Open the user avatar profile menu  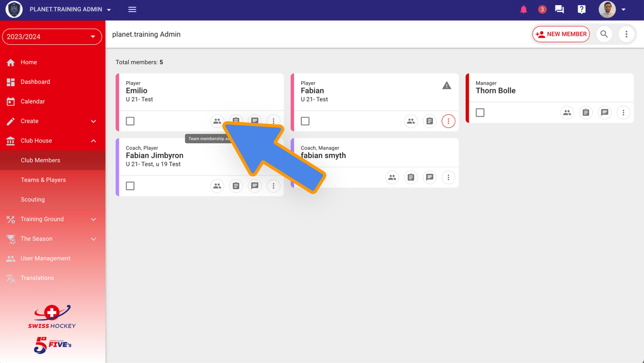[x=607, y=10]
